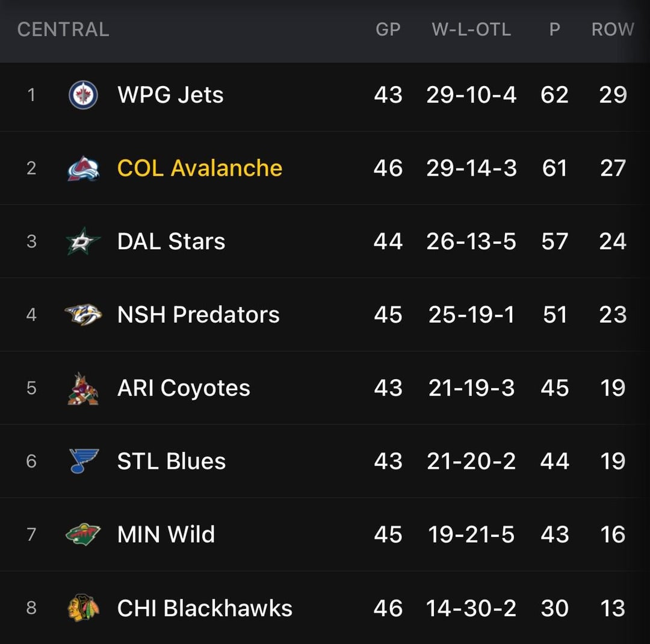The width and height of the screenshot is (650, 644).
Task: Click the ROW column header
Action: (613, 29)
